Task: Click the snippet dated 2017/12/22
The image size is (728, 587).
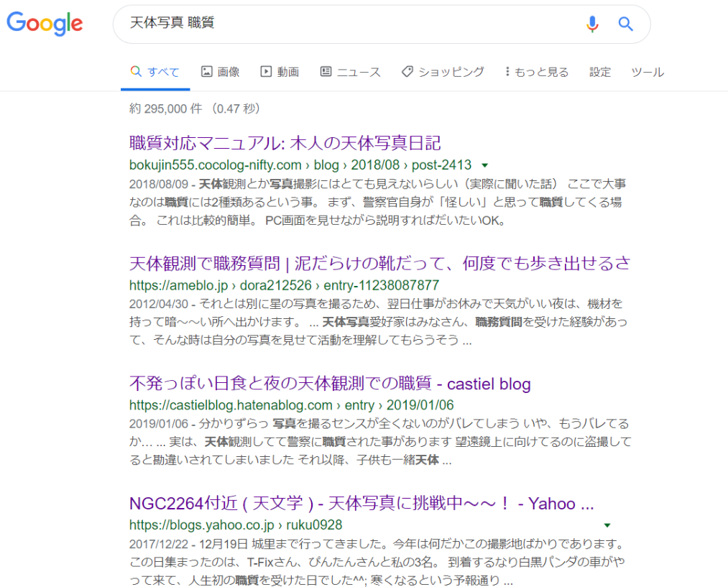Action: [377, 561]
